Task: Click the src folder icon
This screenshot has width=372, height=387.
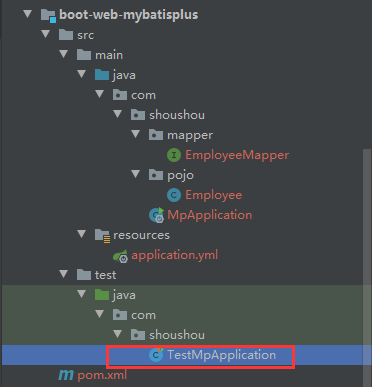Action: (66, 35)
